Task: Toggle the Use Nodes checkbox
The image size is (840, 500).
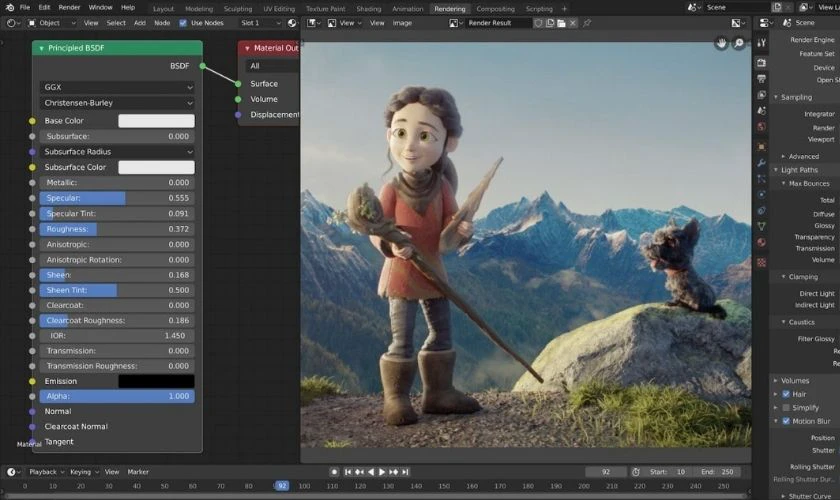Action: click(x=183, y=23)
